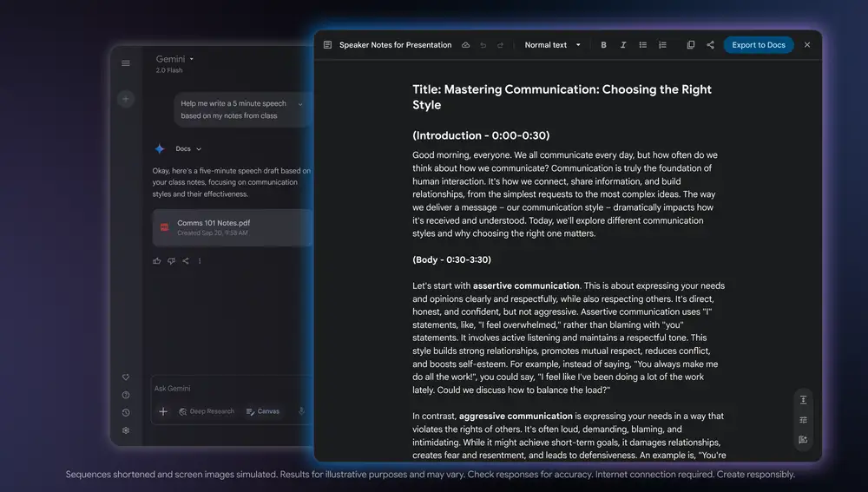This screenshot has width=868, height=492.
Task: Insert a numbered list
Action: 662,45
